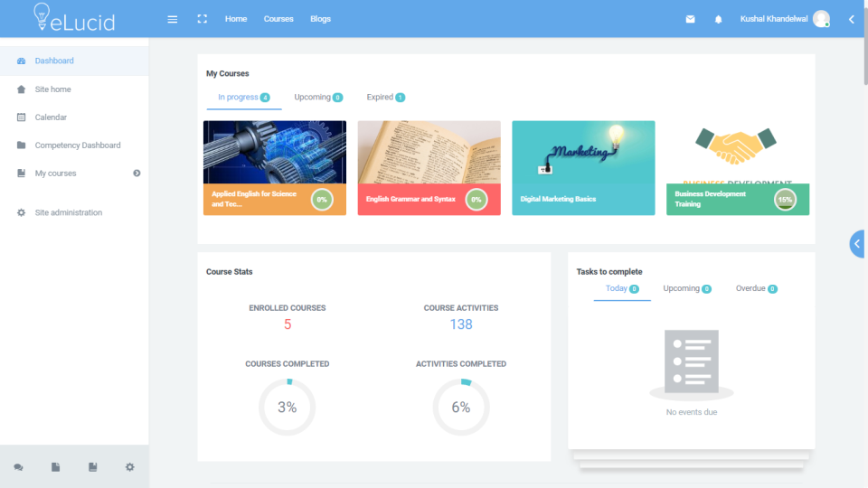Viewport: 868px width, 488px height.
Task: Click the dictionary book thumbnail image
Action: pos(429,152)
